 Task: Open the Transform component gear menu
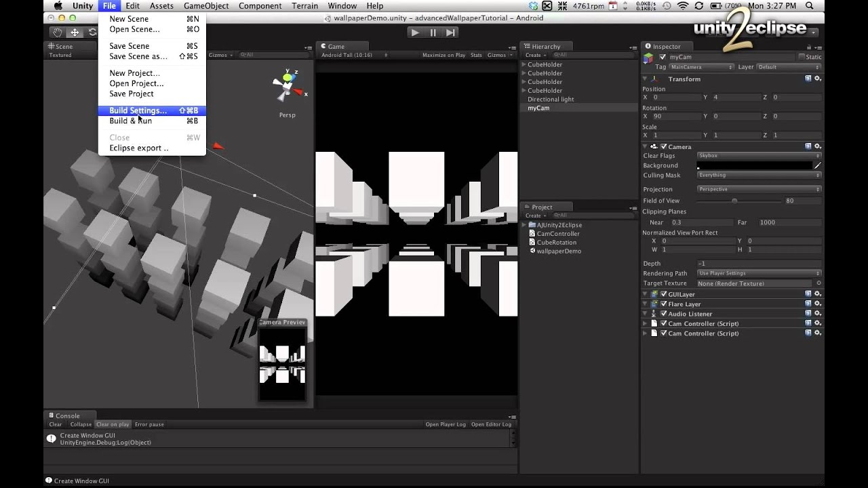click(x=818, y=79)
